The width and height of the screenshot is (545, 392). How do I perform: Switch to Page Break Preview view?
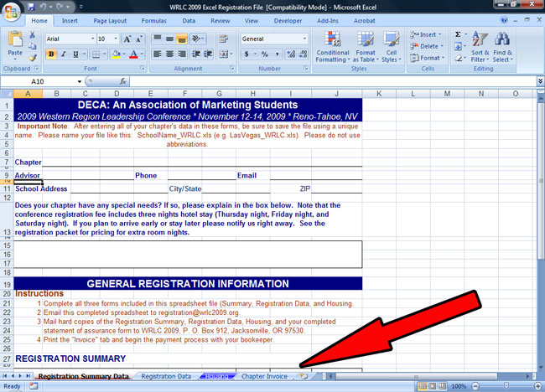(442, 386)
